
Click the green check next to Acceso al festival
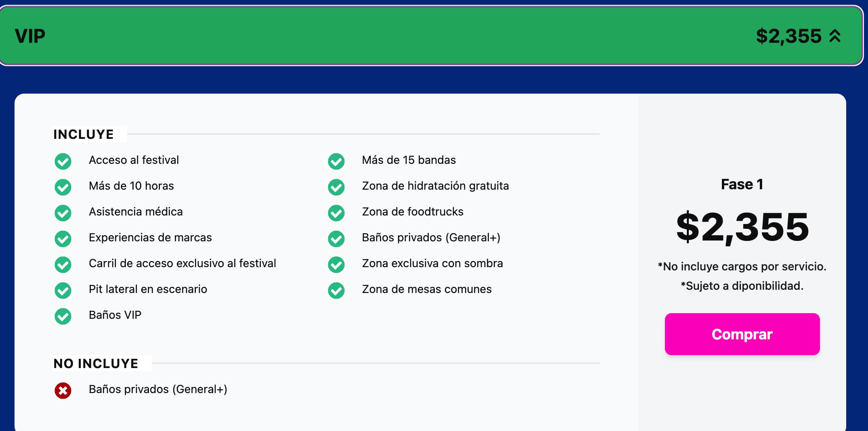point(63,161)
